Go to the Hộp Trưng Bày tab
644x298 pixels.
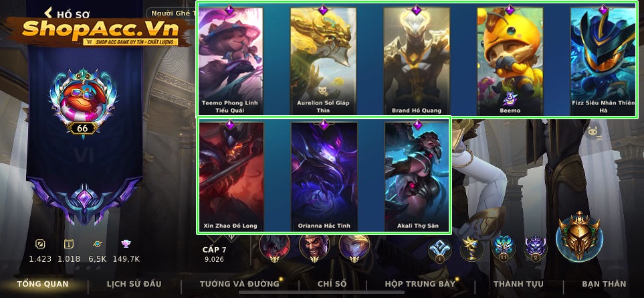(x=420, y=284)
